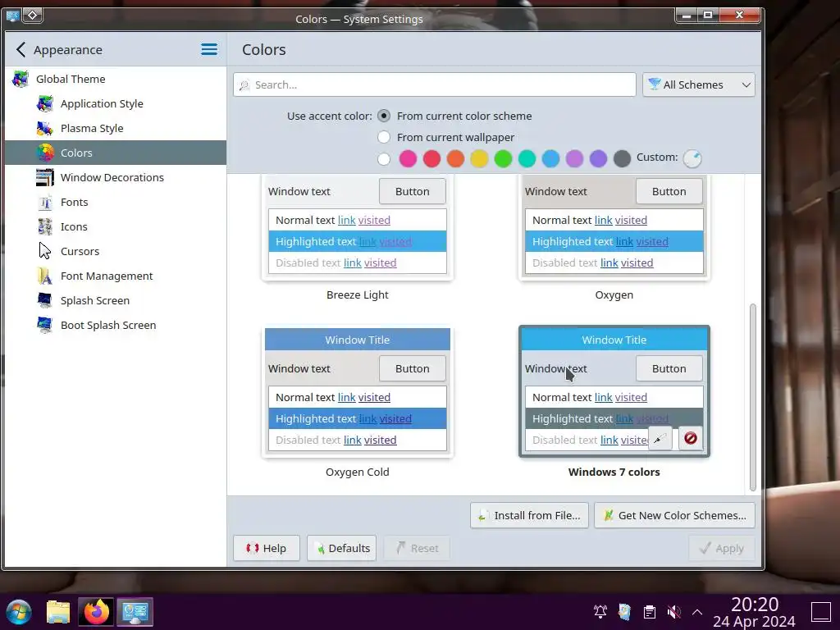Click the Application Style icon
This screenshot has height=630, width=840.
(x=45, y=104)
